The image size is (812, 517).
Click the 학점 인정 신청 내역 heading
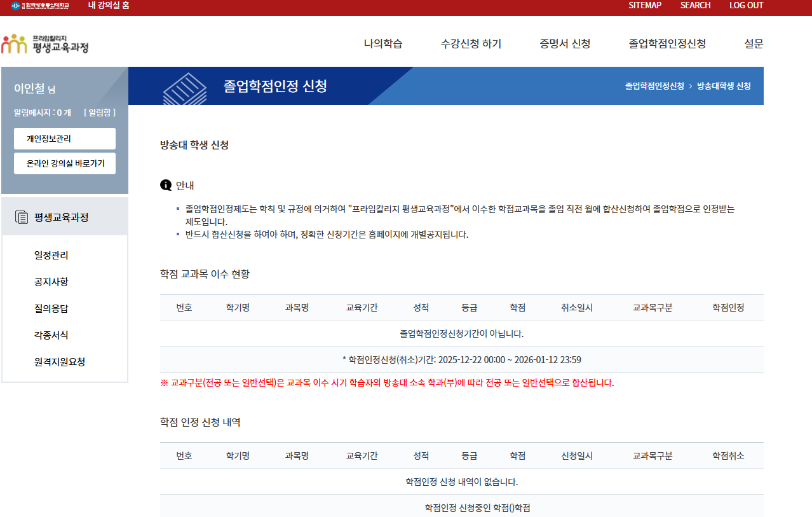coord(200,422)
